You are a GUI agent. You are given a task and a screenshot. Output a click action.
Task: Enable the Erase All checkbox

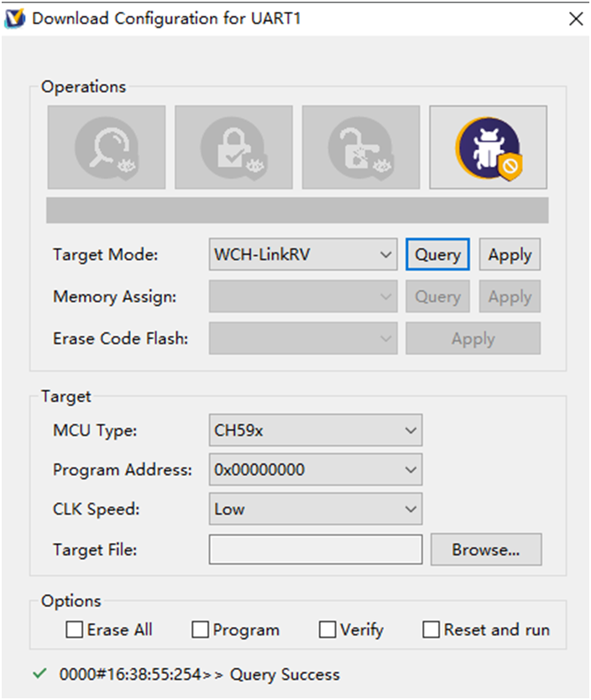click(x=74, y=629)
